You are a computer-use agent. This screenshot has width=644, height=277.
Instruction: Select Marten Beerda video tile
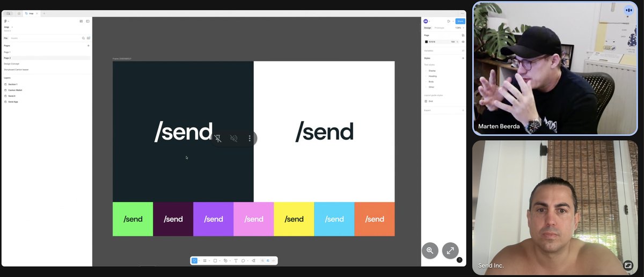pyautogui.click(x=555, y=68)
